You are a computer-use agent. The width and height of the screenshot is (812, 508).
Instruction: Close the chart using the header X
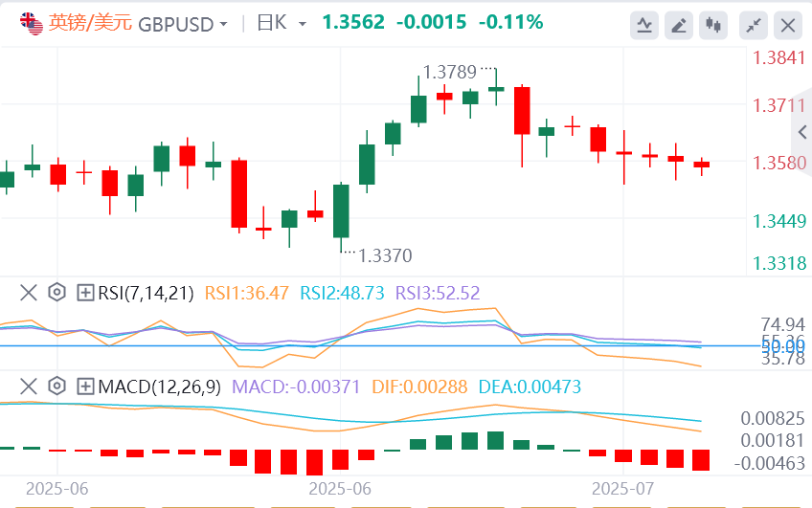788,25
